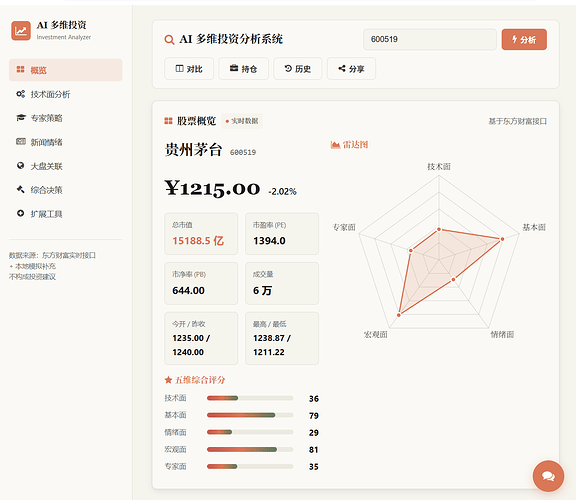Click the stock code 600519 beside 贵州茅台
The width and height of the screenshot is (576, 500).
click(x=243, y=152)
